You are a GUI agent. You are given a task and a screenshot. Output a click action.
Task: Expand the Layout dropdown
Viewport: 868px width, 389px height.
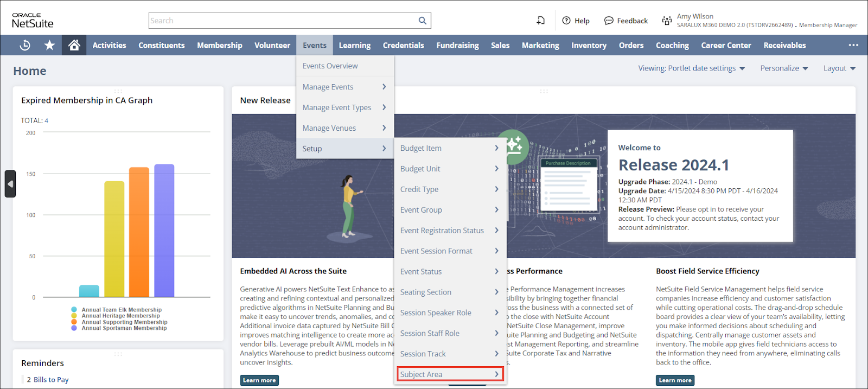point(839,68)
